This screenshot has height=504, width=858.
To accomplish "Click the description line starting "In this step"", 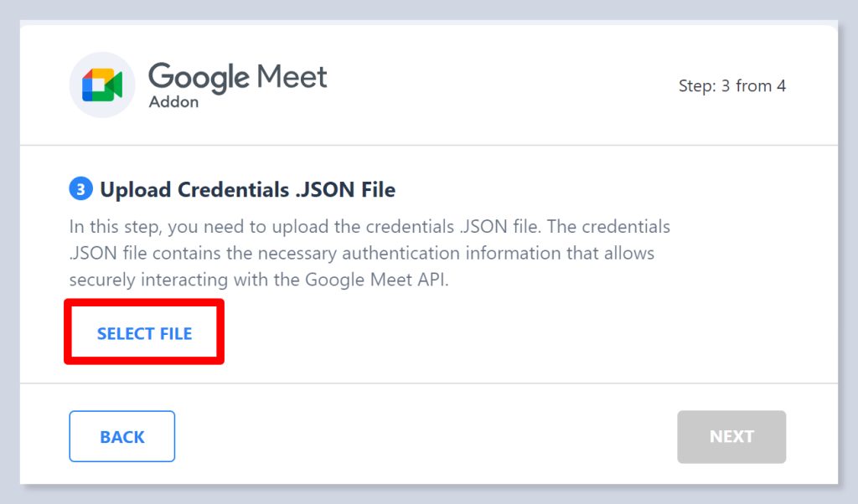I will click(x=369, y=227).
